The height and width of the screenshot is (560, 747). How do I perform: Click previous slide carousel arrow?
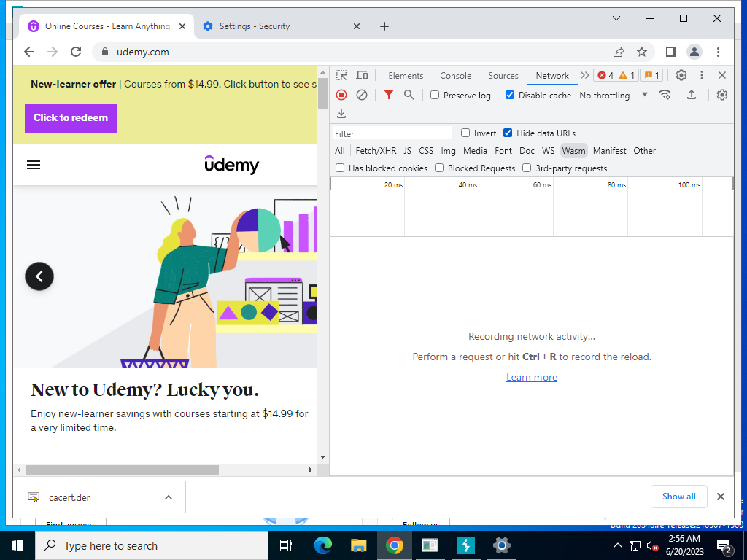[x=39, y=276]
